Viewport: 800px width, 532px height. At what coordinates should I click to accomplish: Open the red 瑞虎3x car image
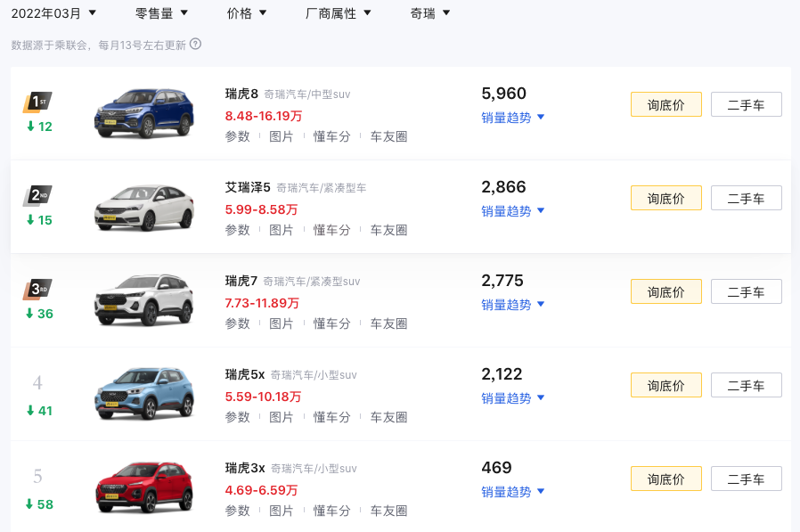[144, 487]
